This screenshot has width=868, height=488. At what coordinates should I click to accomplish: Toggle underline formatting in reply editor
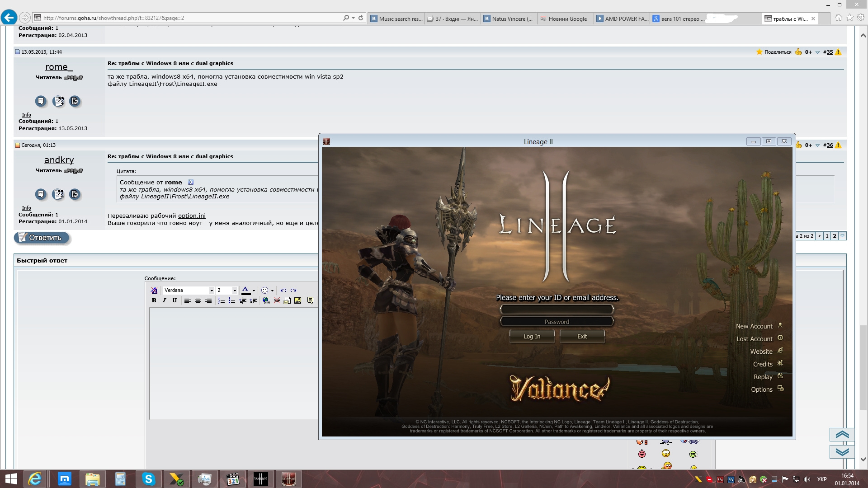(x=175, y=300)
